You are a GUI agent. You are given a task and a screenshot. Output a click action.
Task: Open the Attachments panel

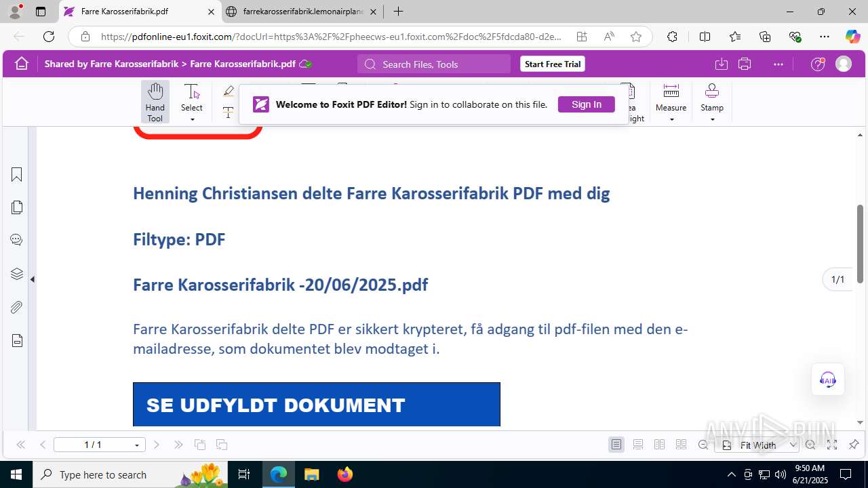click(17, 307)
